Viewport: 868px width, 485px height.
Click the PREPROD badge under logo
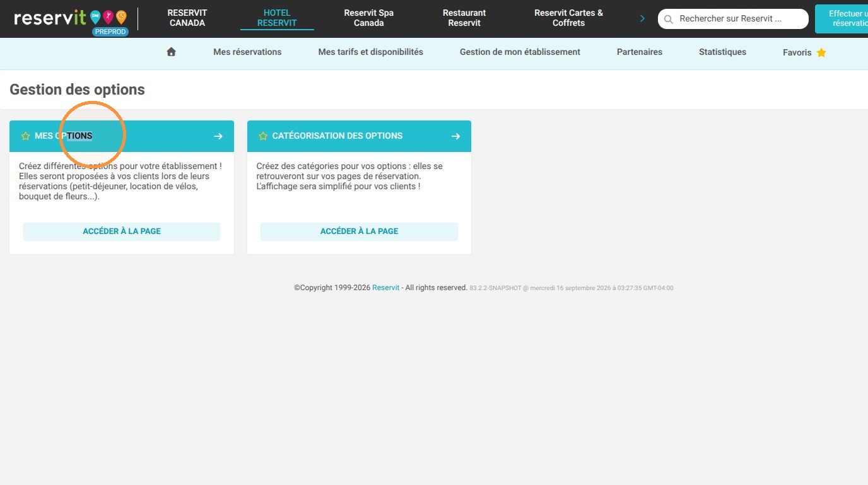pyautogui.click(x=110, y=32)
